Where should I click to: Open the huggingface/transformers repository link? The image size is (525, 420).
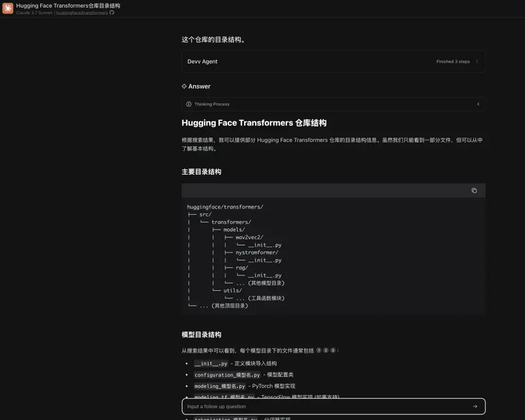tap(81, 13)
